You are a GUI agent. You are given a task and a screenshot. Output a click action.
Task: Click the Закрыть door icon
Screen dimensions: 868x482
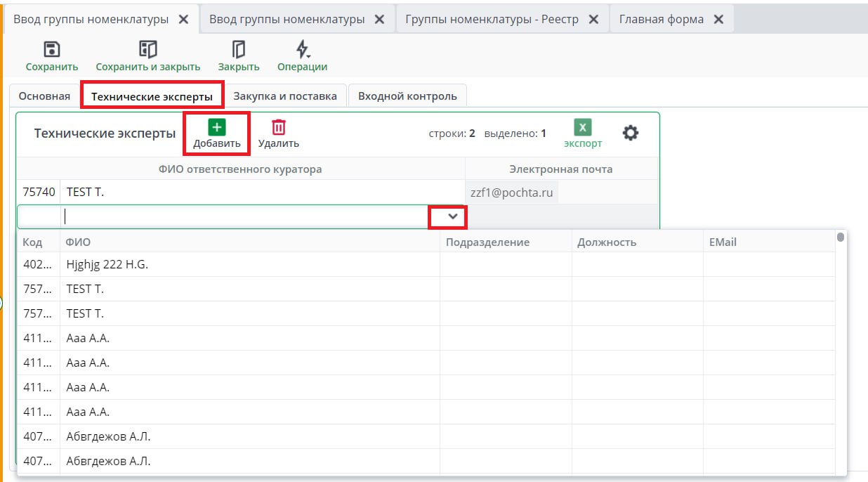tap(239, 49)
